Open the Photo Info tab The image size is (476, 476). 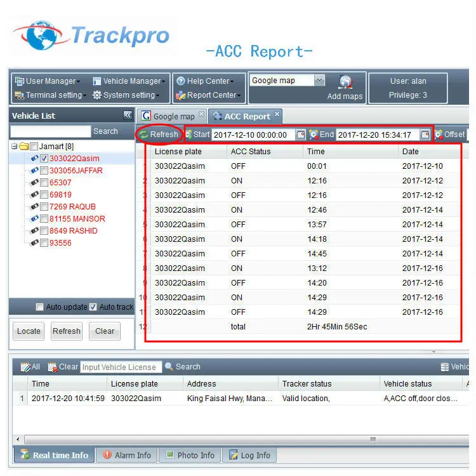click(x=190, y=455)
